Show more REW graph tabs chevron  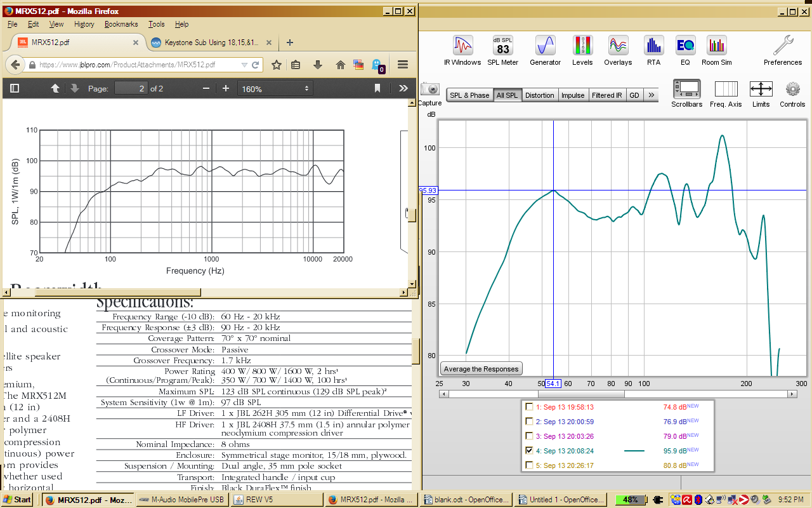point(651,95)
